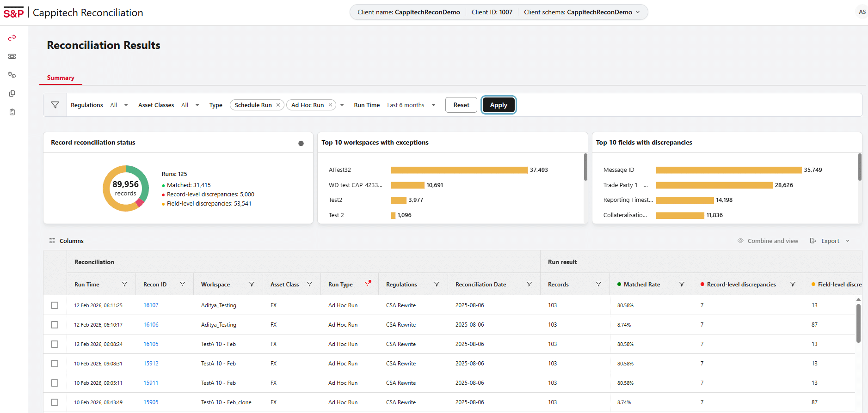The height and width of the screenshot is (413, 868).
Task: Remove the Schedule Run filter chip
Action: click(278, 105)
